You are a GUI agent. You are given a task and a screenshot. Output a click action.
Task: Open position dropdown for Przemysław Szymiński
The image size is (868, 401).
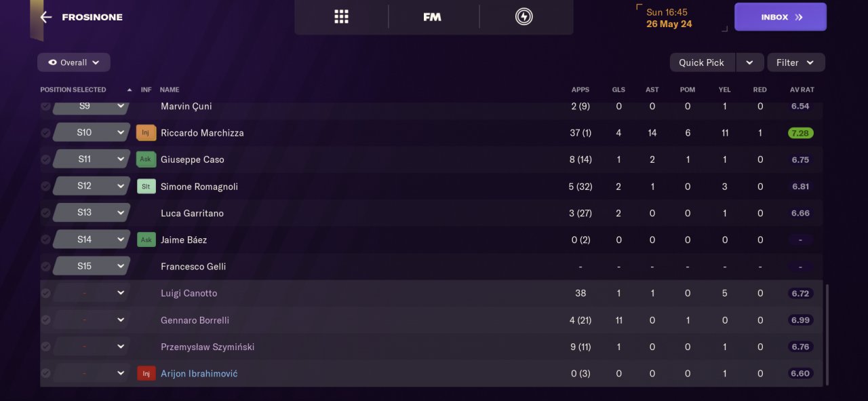coord(121,347)
